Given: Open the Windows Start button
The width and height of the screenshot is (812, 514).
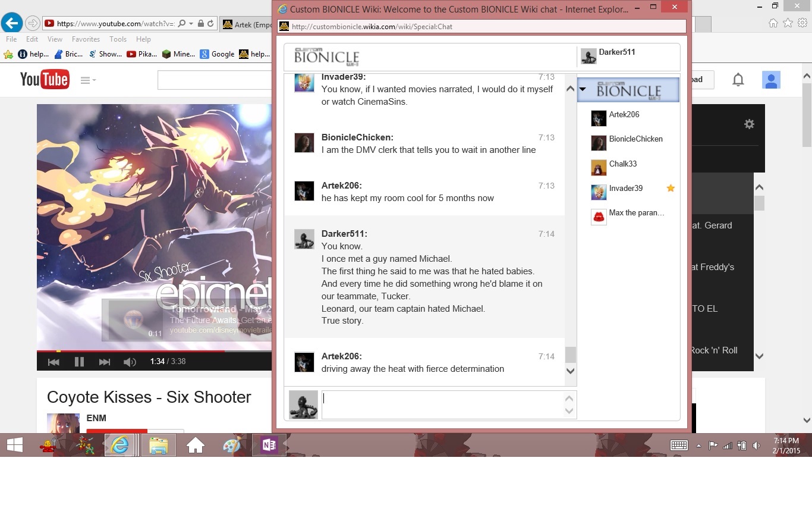Looking at the screenshot, I should click(x=14, y=445).
